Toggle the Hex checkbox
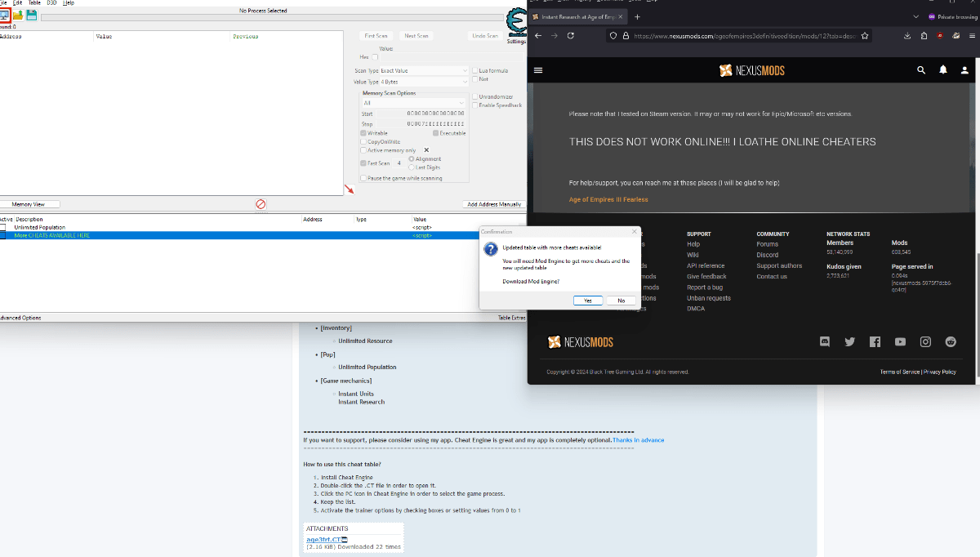This screenshot has width=980, height=557. pos(375,57)
